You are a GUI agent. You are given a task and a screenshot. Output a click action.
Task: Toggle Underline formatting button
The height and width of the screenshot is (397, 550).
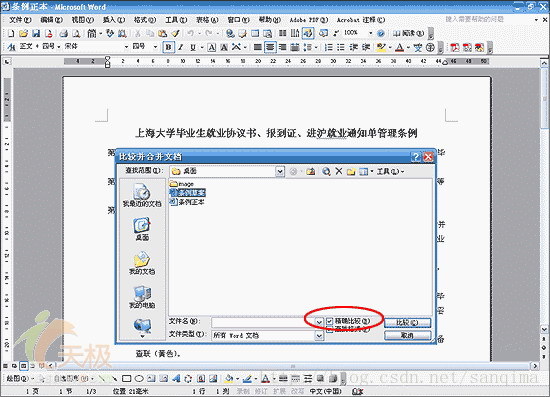[x=193, y=47]
